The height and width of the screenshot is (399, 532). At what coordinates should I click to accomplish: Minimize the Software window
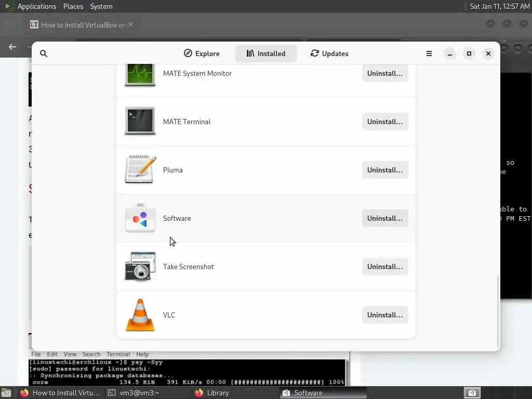[x=450, y=54]
